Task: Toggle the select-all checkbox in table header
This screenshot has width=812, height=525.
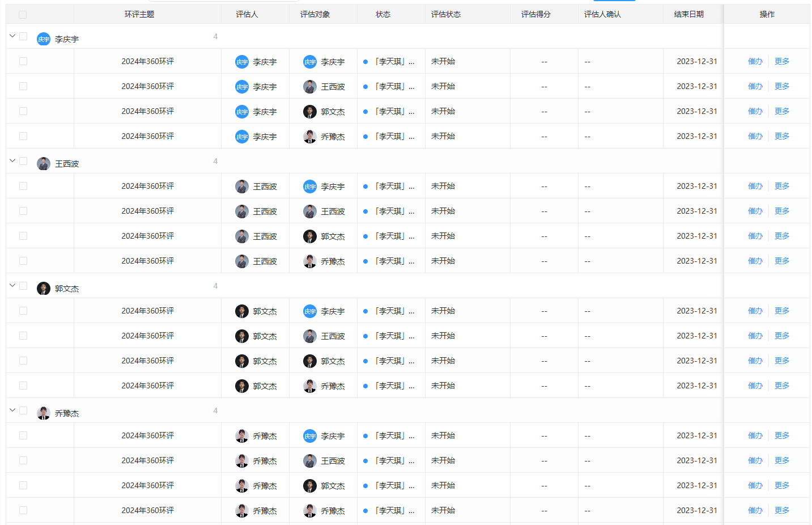Action: tap(23, 15)
